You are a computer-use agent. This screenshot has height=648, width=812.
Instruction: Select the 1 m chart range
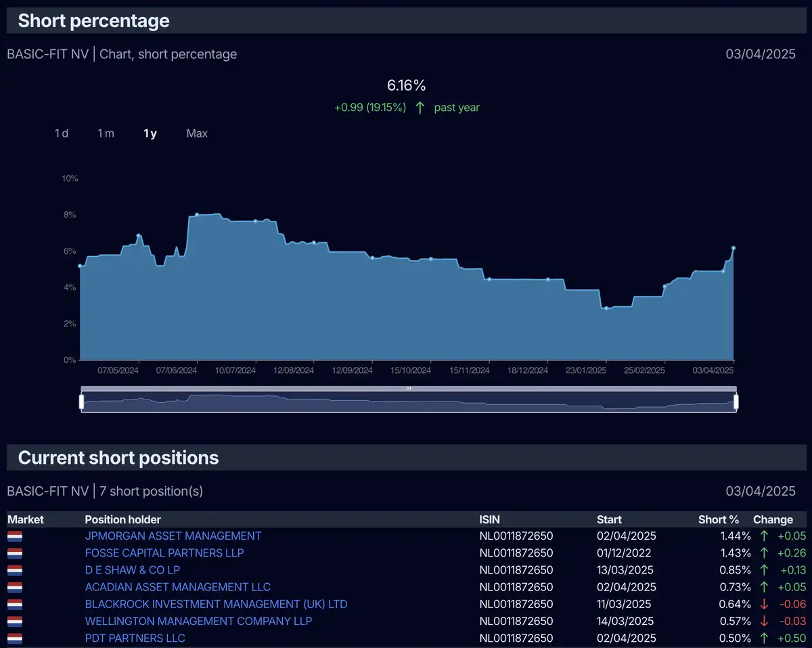106,133
